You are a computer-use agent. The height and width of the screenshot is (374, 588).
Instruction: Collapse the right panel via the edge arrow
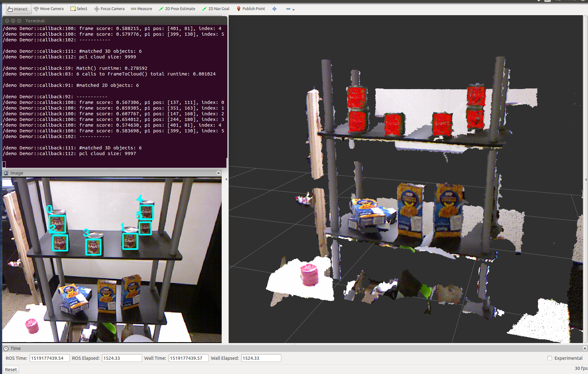click(586, 179)
